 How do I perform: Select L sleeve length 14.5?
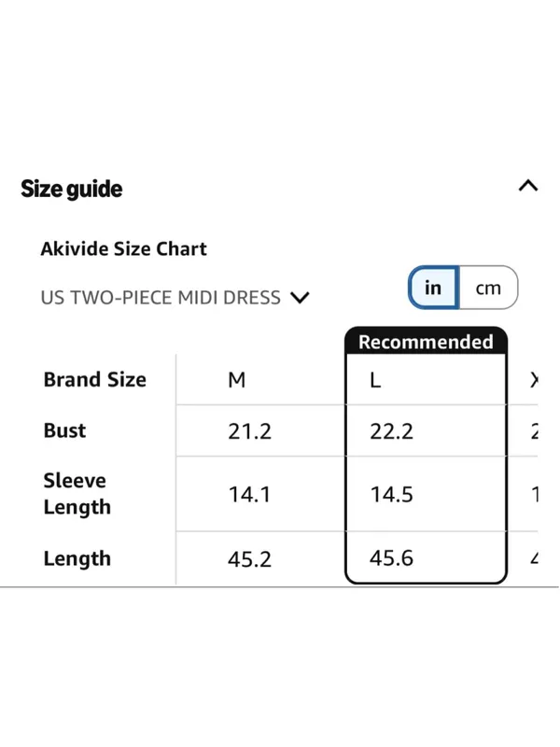pos(391,495)
